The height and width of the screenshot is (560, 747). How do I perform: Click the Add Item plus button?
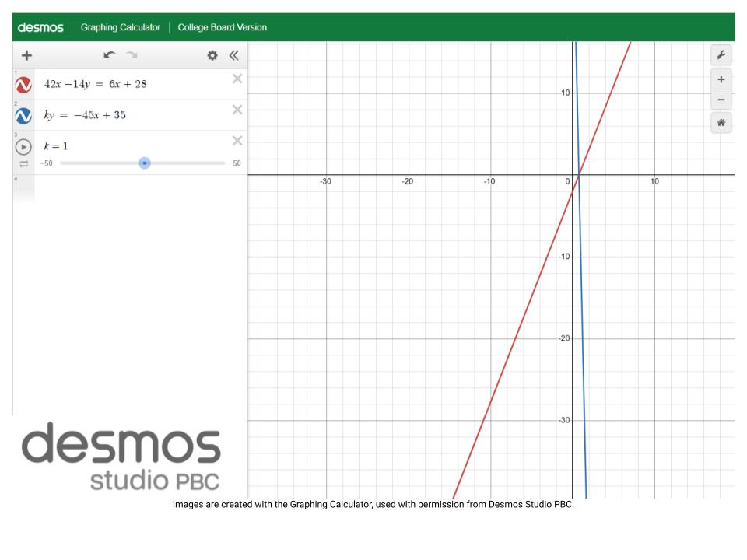coord(26,55)
